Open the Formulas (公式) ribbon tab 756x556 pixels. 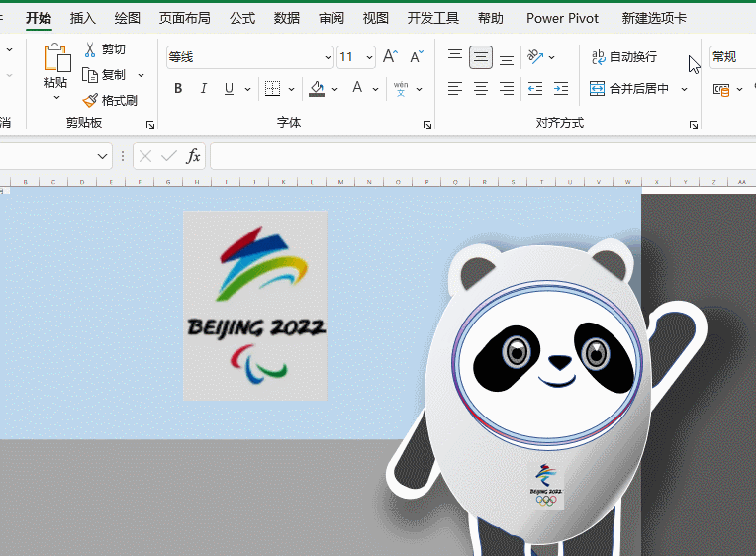[242, 18]
